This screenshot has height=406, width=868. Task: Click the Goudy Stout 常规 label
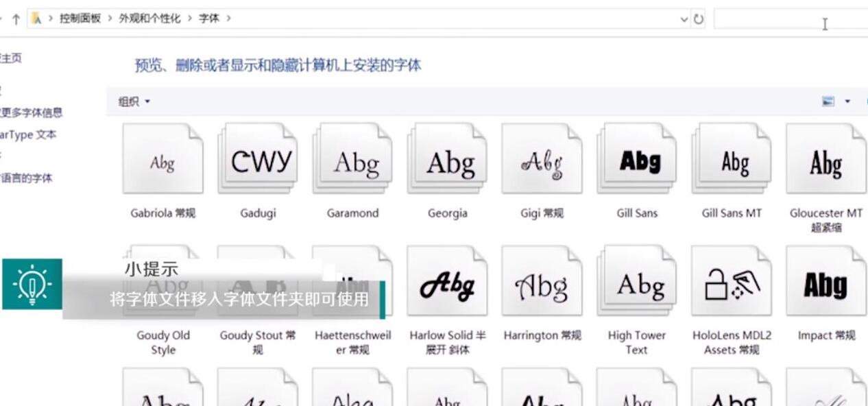coord(258,342)
